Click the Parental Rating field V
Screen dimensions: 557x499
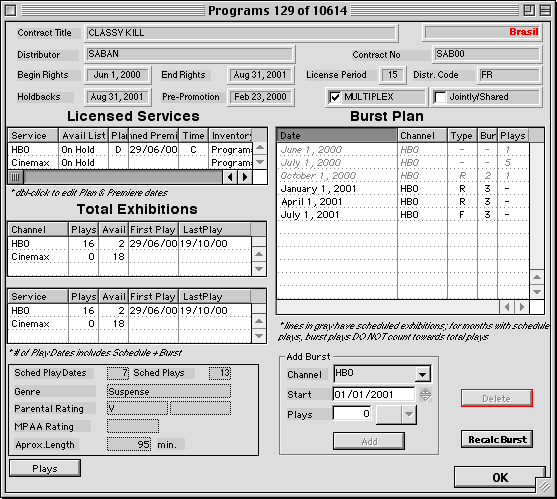[137, 408]
